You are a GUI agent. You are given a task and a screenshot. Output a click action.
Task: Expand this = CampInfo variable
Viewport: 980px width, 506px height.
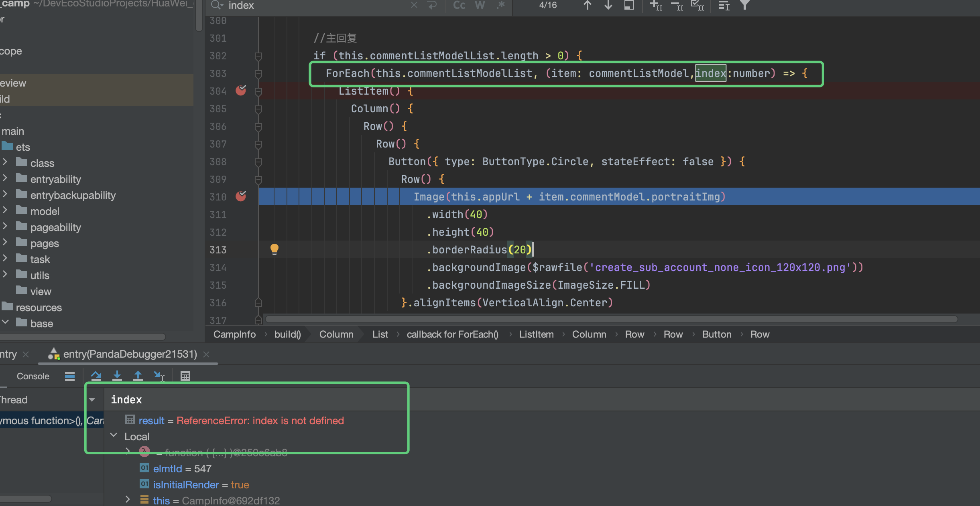128,500
